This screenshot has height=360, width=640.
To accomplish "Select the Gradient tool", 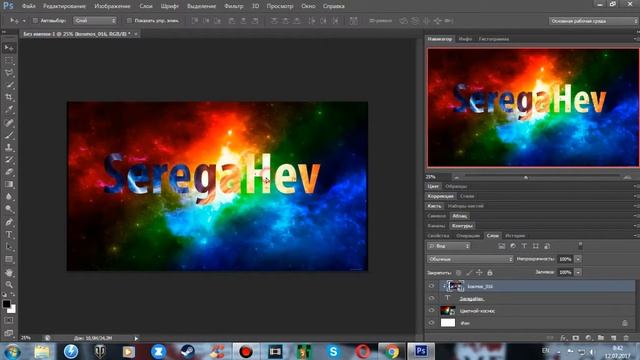I will (x=9, y=184).
